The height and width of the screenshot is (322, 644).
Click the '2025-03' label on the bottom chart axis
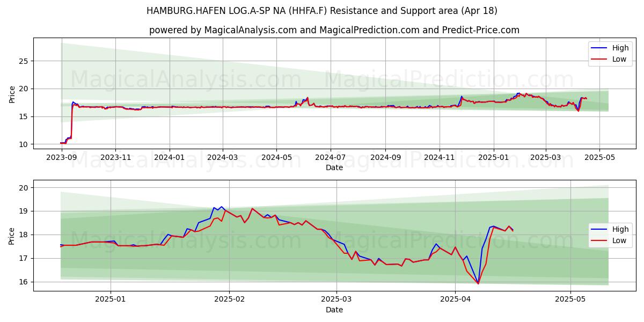336,299
